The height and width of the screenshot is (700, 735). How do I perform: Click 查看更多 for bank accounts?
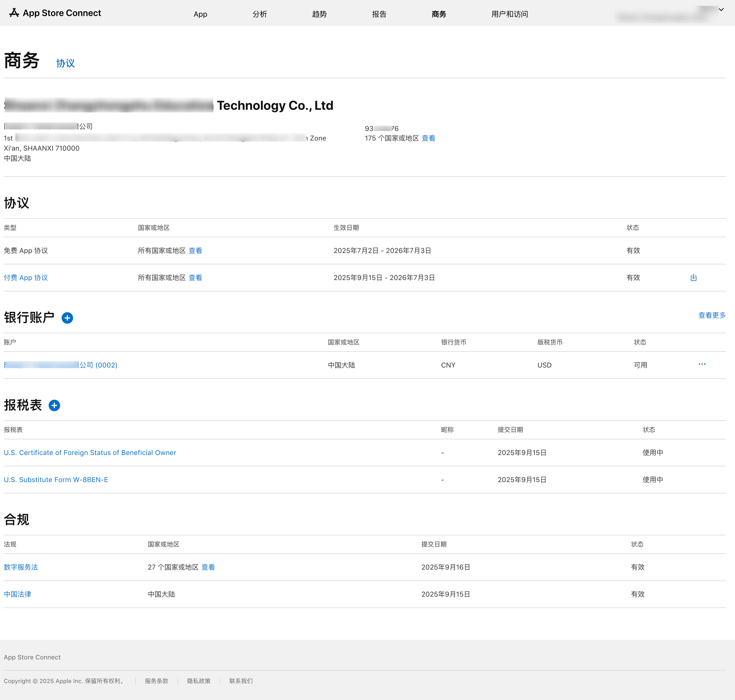711,315
